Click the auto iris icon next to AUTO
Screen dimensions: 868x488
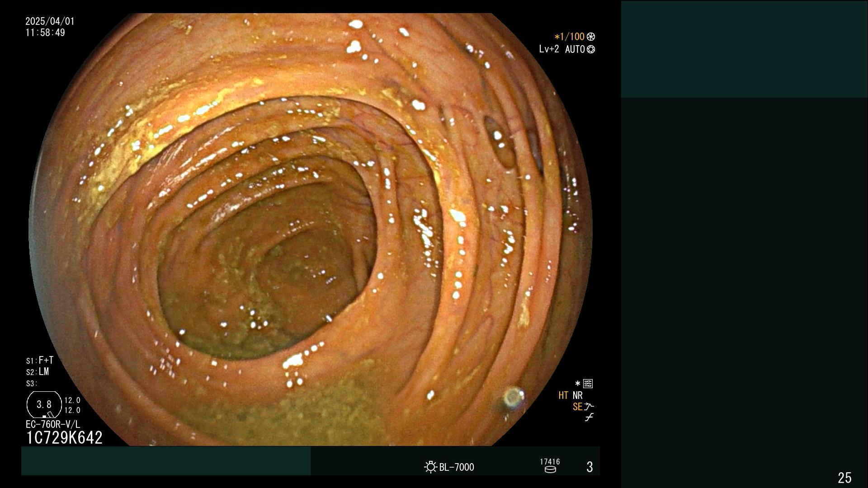591,49
